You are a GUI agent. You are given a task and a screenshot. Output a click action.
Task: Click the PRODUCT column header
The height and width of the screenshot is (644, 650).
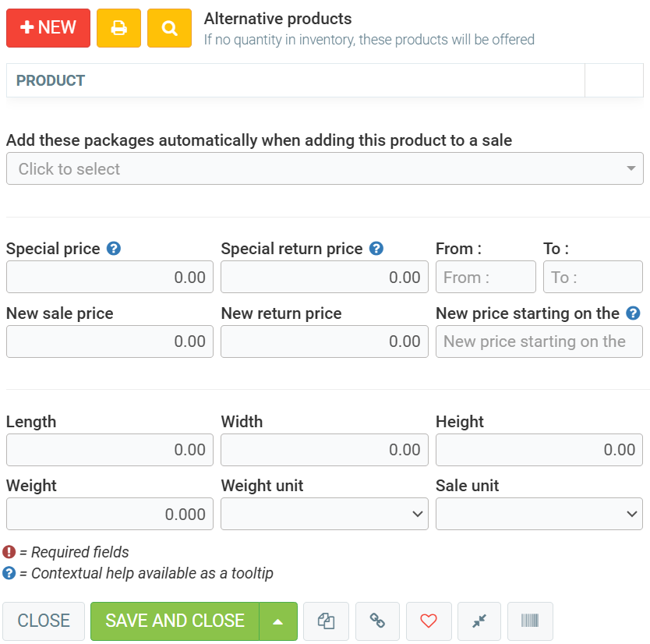pos(51,80)
